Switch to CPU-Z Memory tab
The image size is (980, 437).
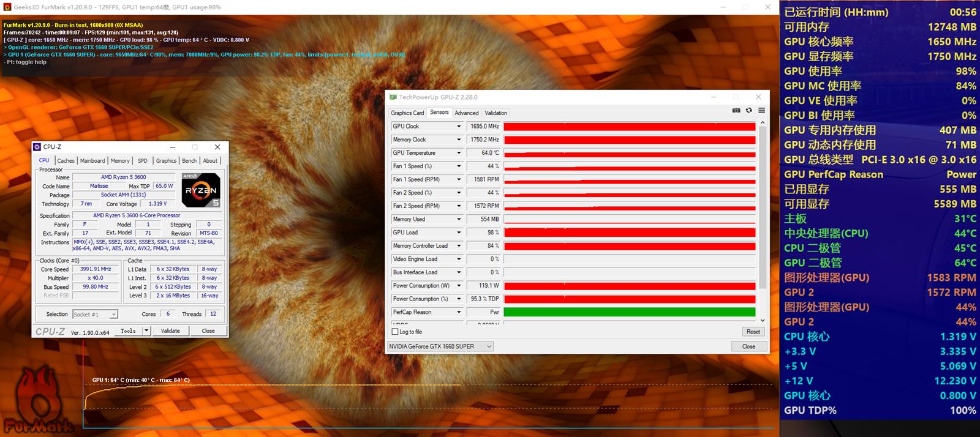(120, 161)
